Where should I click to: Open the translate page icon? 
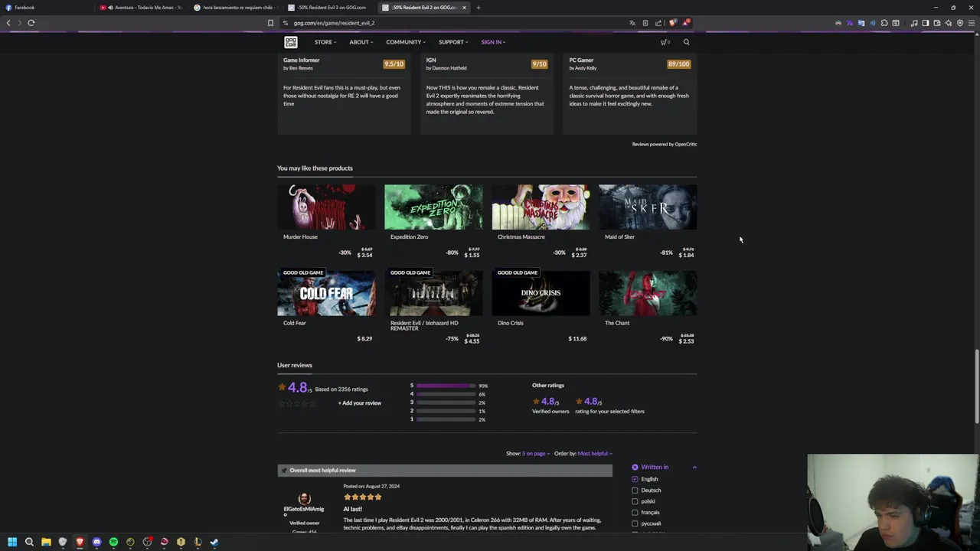point(632,23)
